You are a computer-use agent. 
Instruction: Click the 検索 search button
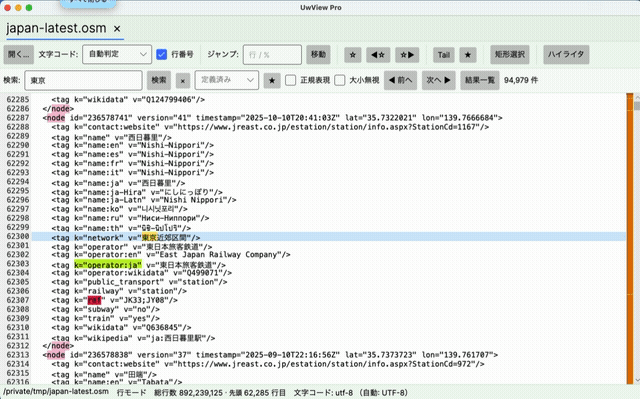click(159, 80)
